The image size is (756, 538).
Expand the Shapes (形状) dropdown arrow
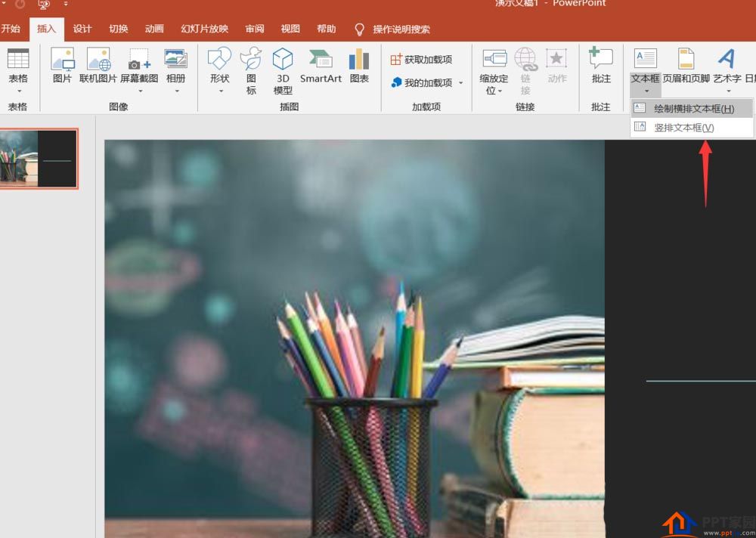(x=220, y=91)
